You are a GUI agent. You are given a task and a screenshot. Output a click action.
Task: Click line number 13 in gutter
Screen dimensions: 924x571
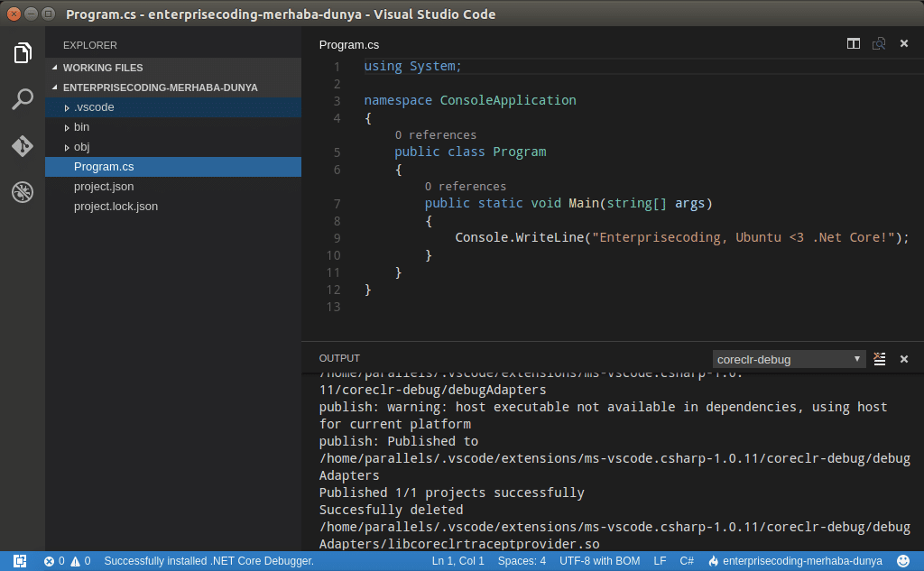point(334,307)
